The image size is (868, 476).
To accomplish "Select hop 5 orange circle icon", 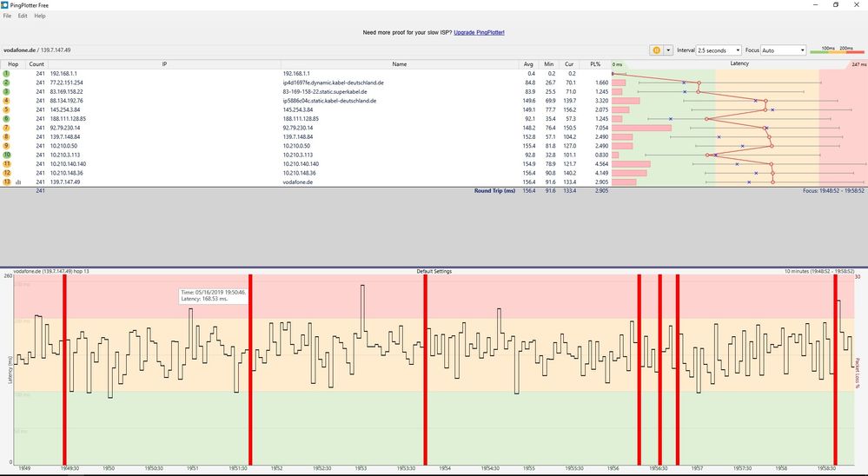I will click(x=7, y=109).
